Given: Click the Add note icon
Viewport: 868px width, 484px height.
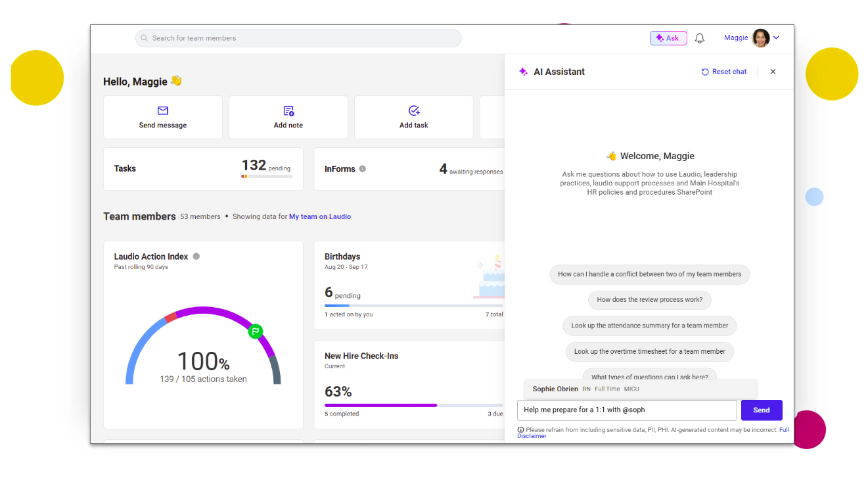Looking at the screenshot, I should tap(288, 110).
